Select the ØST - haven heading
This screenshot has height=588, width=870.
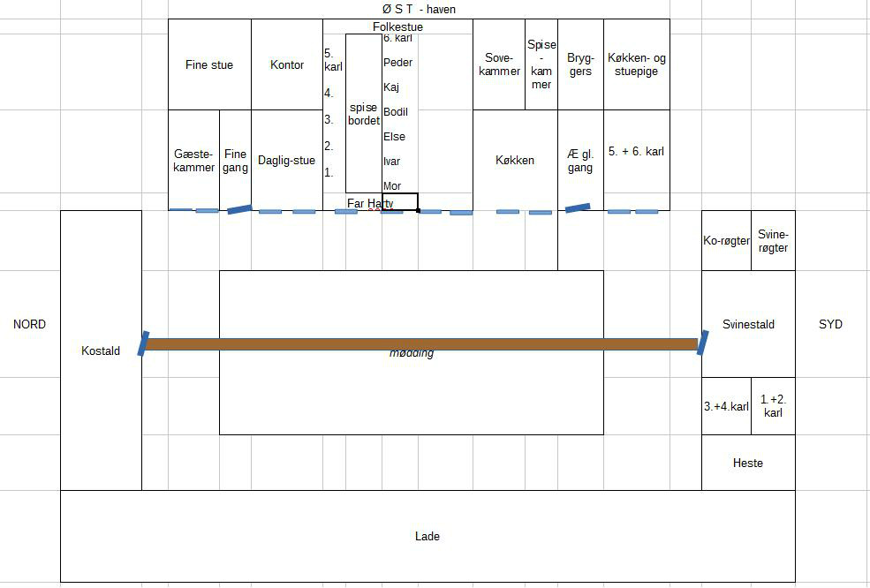point(419,10)
